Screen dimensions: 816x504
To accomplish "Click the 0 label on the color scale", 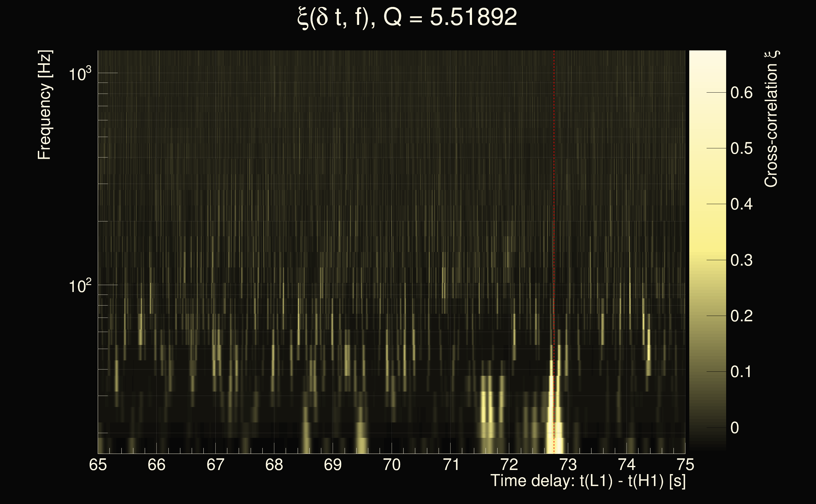I will pyautogui.click(x=735, y=428).
